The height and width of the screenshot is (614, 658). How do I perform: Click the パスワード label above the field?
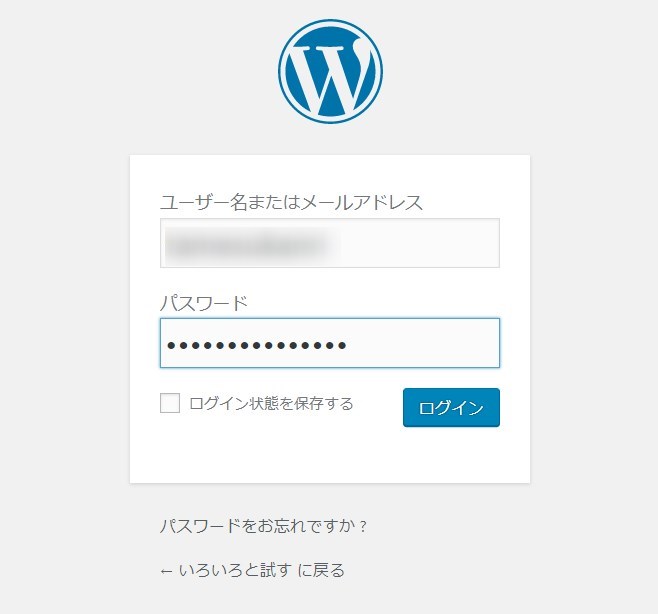pyautogui.click(x=204, y=303)
